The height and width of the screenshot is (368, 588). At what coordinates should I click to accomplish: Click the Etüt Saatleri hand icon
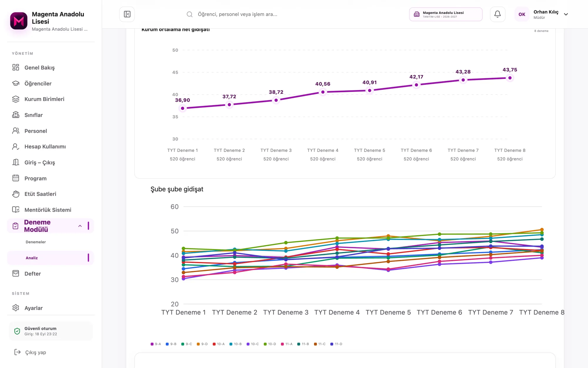click(x=16, y=194)
